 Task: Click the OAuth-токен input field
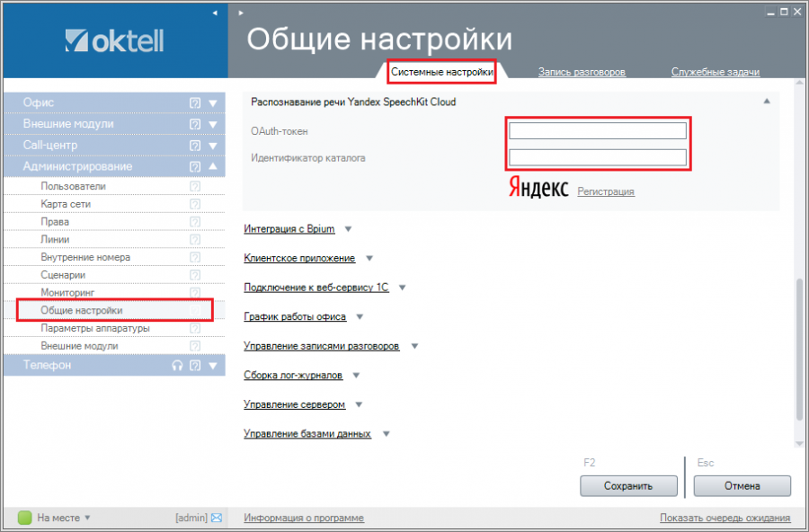(x=598, y=131)
